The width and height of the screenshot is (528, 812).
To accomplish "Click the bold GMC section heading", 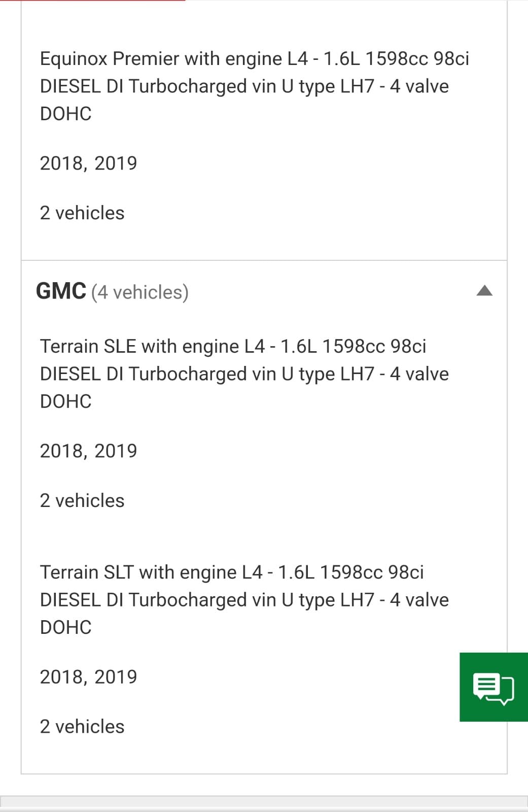I will pyautogui.click(x=61, y=292).
